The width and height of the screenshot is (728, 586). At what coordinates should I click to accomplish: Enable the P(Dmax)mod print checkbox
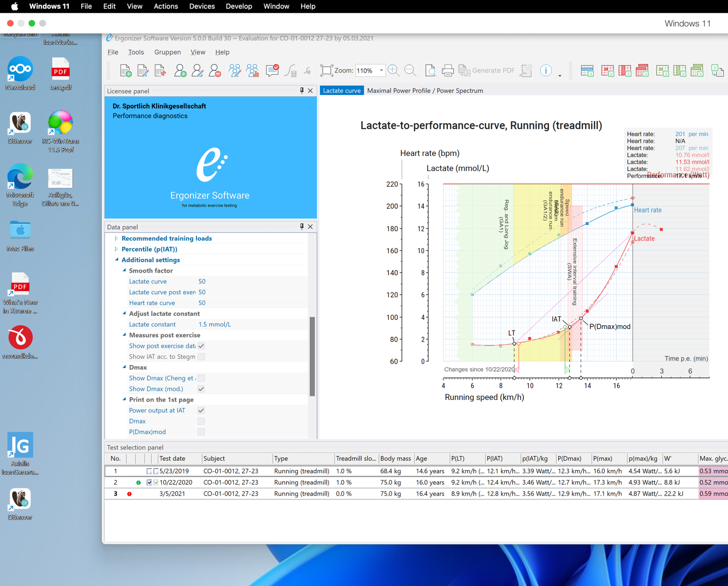201,432
